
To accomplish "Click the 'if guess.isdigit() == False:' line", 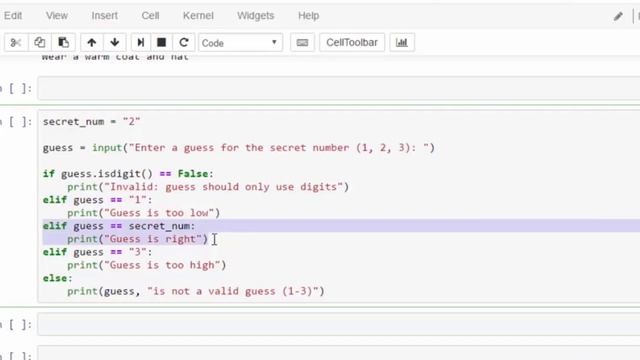I will click(x=128, y=174).
